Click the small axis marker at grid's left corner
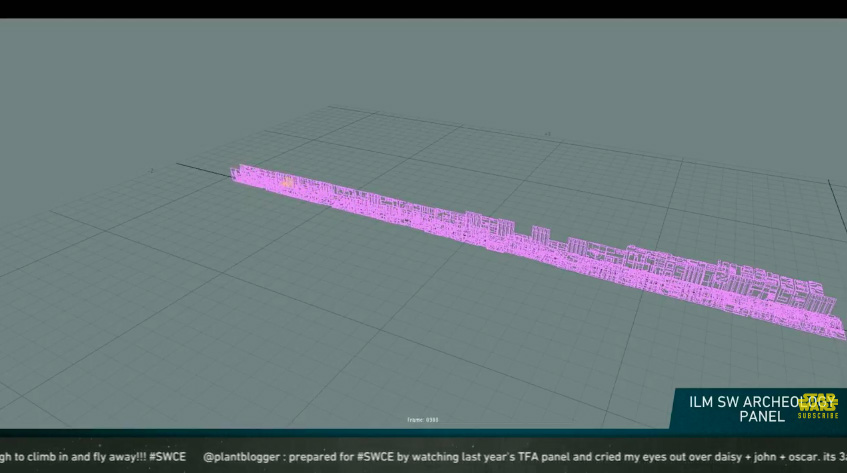 (x=151, y=170)
